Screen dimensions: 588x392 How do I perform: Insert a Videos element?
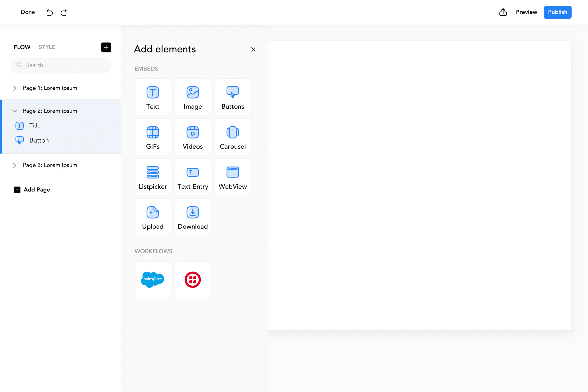[192, 137]
